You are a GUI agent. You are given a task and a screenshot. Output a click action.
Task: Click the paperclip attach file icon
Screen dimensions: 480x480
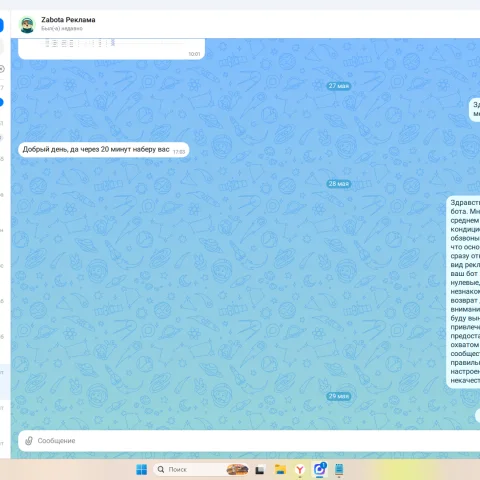(x=29, y=441)
